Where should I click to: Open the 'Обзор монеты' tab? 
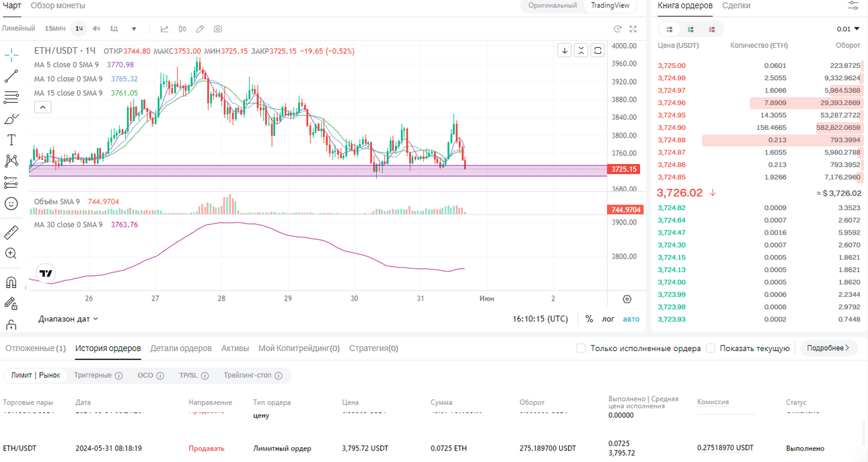pos(58,5)
